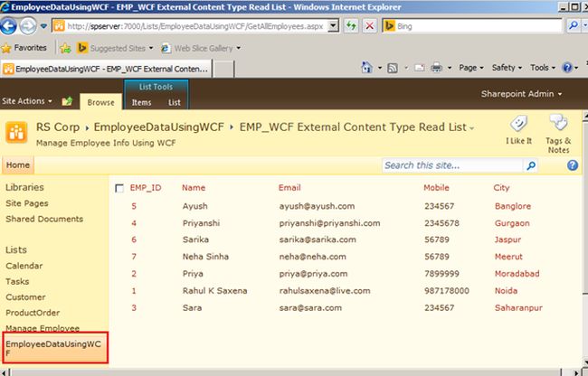The image size is (588, 376).
Task: Click the vertical scrollbar of the page
Action: click(585, 240)
